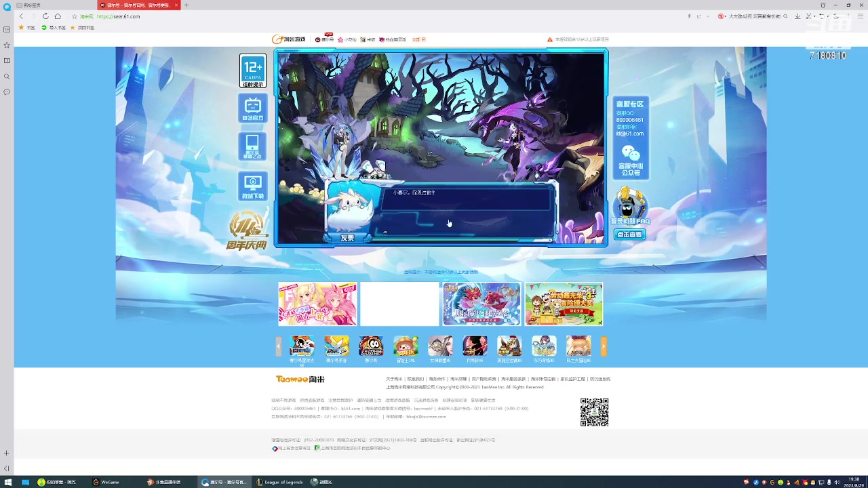Open the 家长监护工程 footer link
The width and height of the screenshot is (868, 488).
tap(572, 379)
